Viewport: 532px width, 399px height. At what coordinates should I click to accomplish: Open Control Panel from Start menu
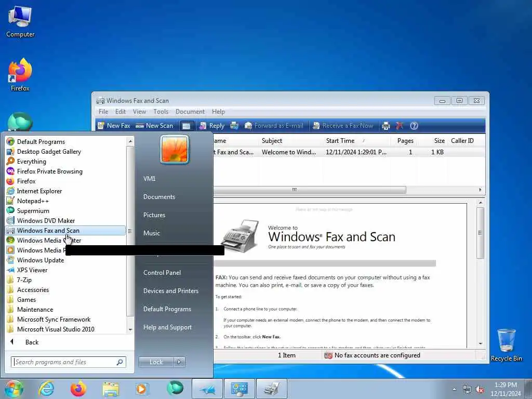coord(162,273)
